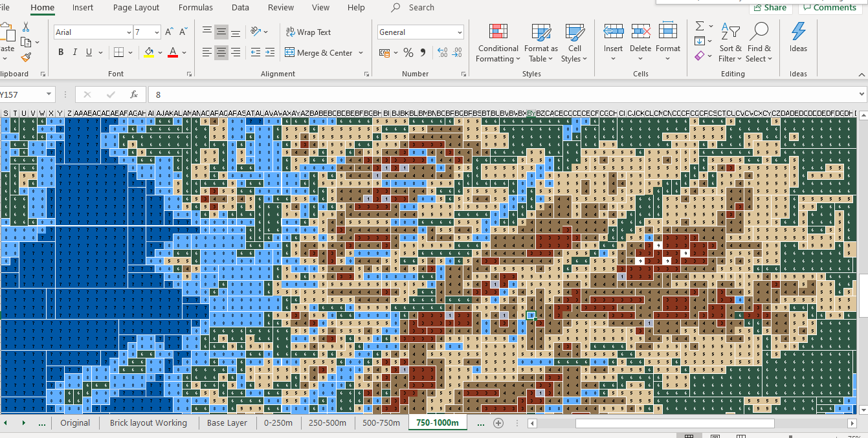Toggle Underline formatting

click(x=89, y=52)
